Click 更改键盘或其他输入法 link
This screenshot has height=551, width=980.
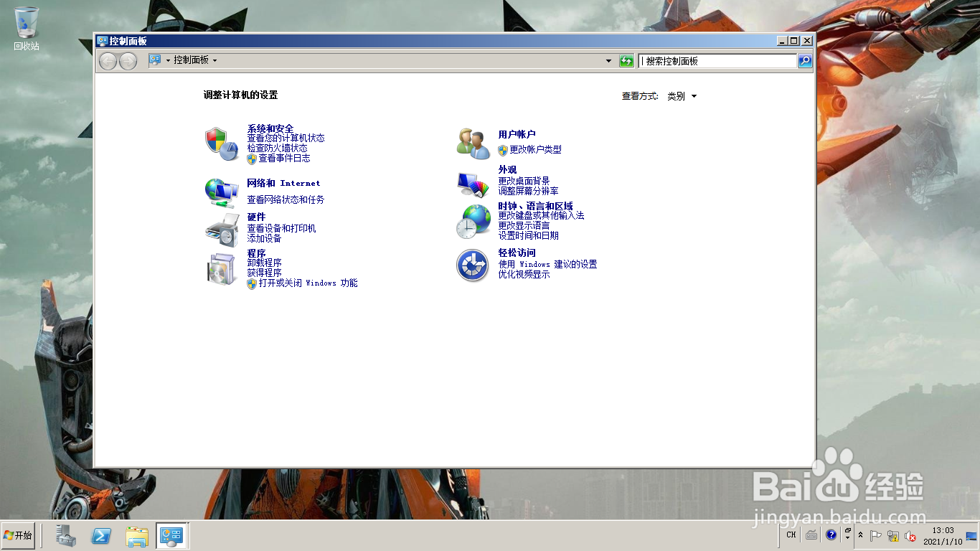pos(541,215)
